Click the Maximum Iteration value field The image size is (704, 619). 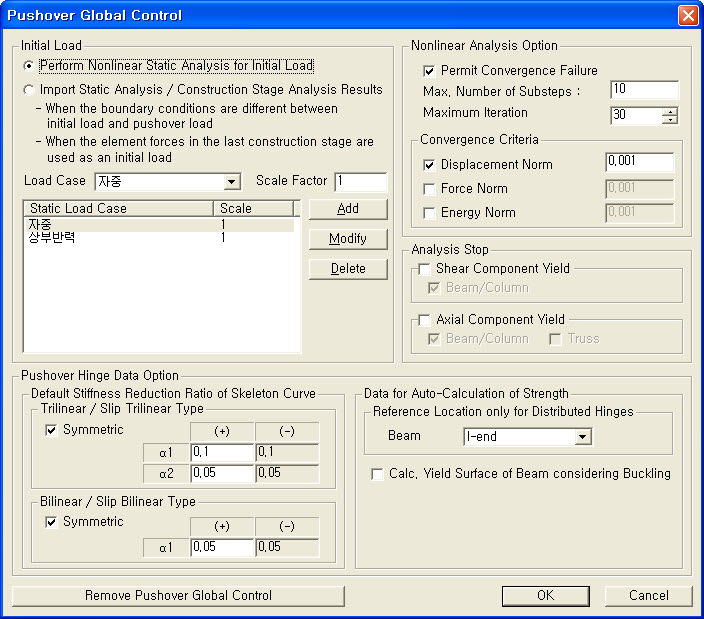(636, 115)
